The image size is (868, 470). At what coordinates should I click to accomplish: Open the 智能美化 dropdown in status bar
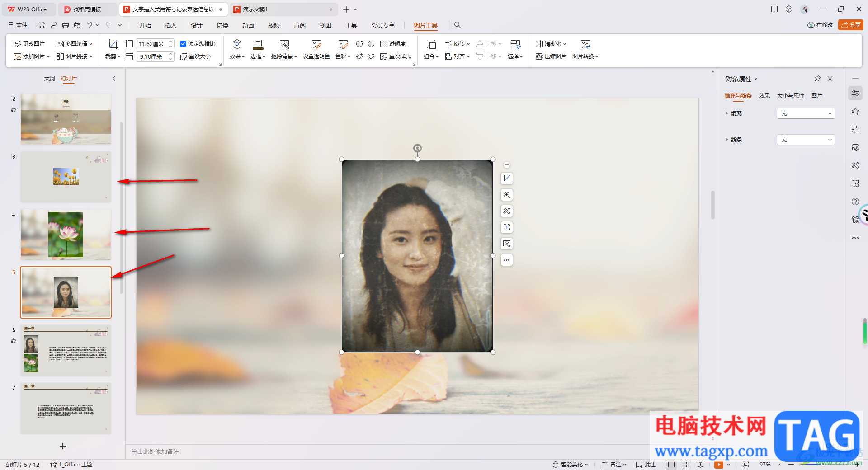(570, 465)
